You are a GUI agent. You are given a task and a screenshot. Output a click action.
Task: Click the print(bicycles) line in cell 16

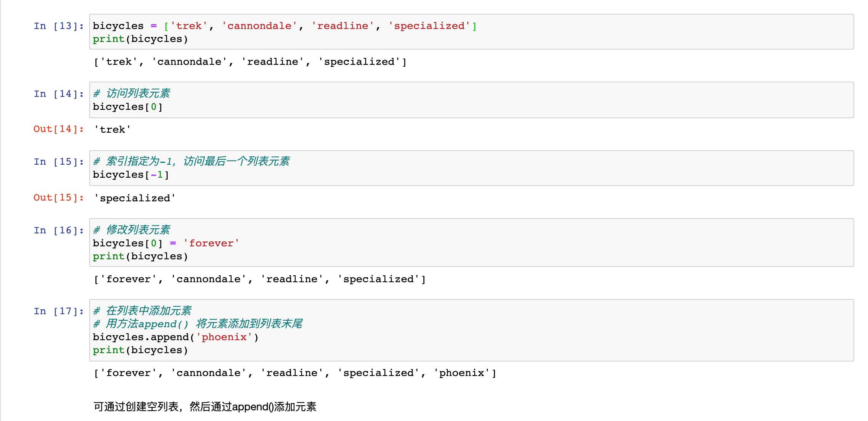[x=140, y=256]
